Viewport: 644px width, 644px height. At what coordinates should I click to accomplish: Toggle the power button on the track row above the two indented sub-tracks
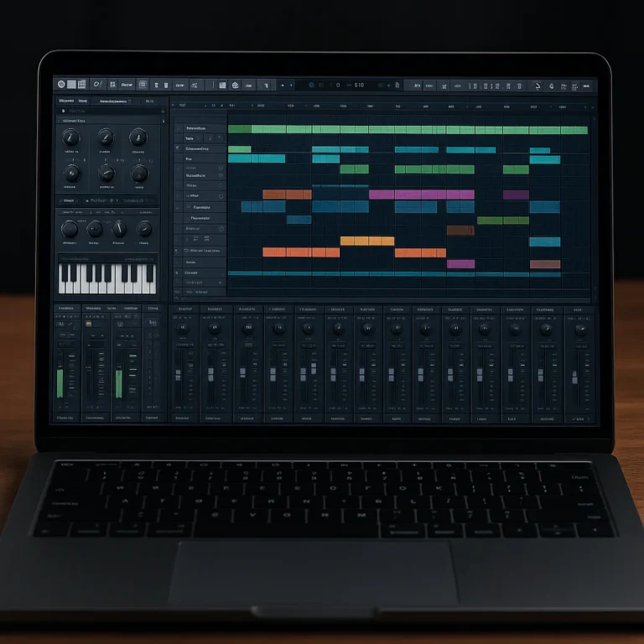(x=221, y=196)
